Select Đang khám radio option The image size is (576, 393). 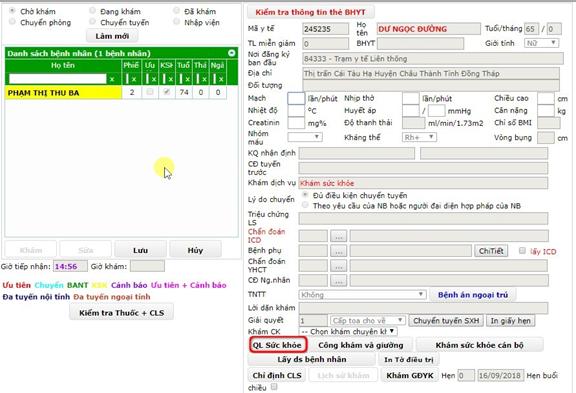[x=93, y=11]
